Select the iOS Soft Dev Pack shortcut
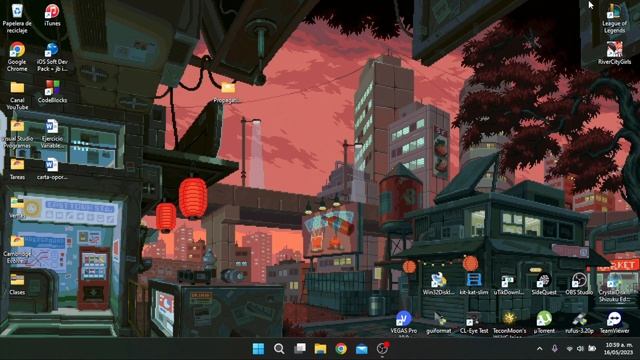Viewport: 640px width, 360px height. (x=52, y=57)
